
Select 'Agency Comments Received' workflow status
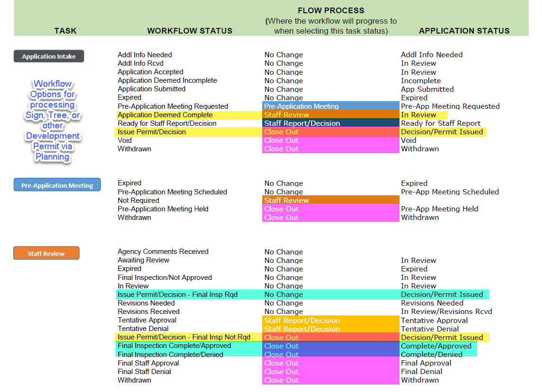[x=163, y=252]
